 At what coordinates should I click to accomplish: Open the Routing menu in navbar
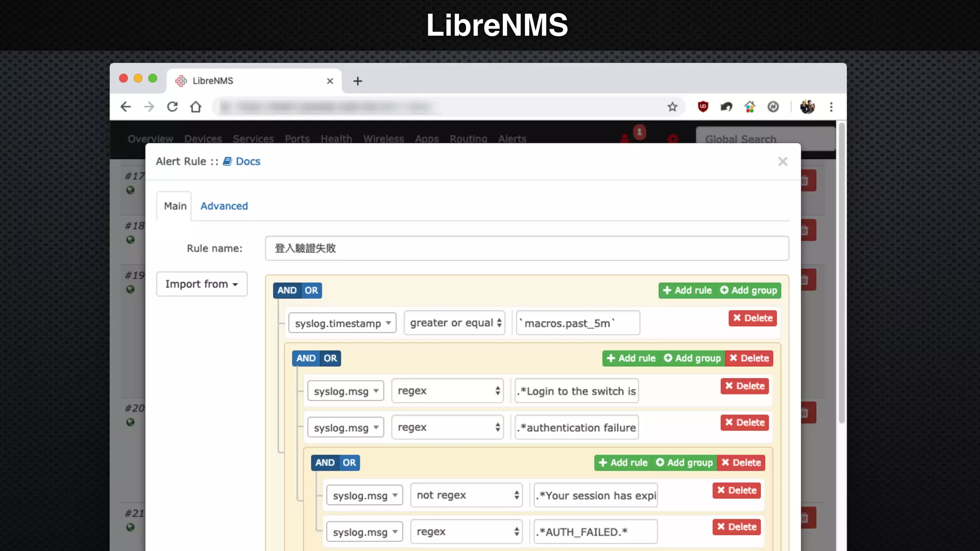click(468, 139)
